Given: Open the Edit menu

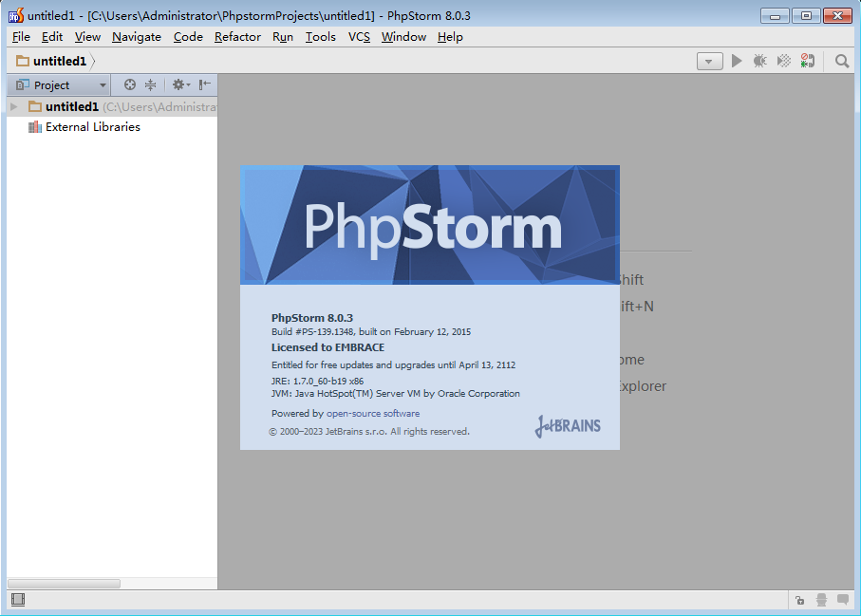Looking at the screenshot, I should click(52, 37).
